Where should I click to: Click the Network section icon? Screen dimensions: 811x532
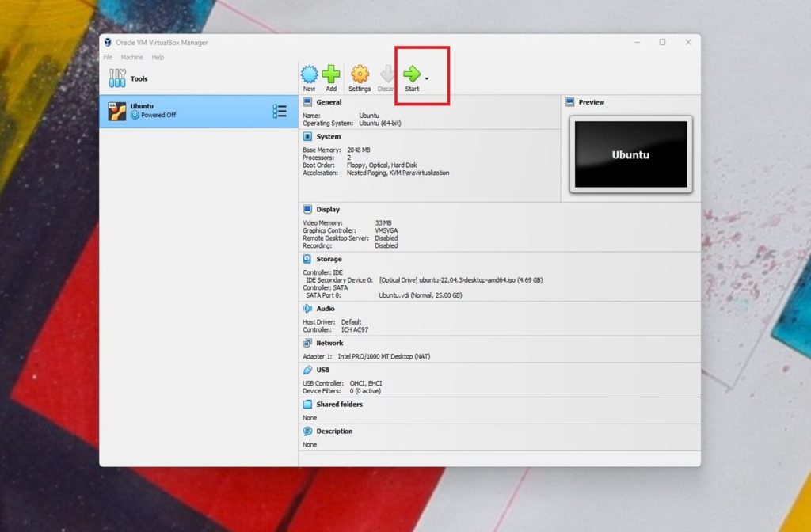(308, 343)
